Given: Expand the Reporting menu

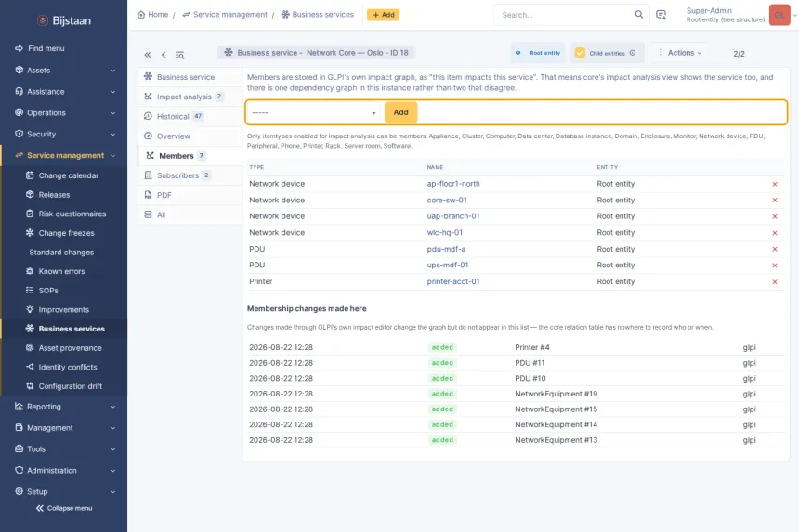Looking at the screenshot, I should [x=64, y=407].
